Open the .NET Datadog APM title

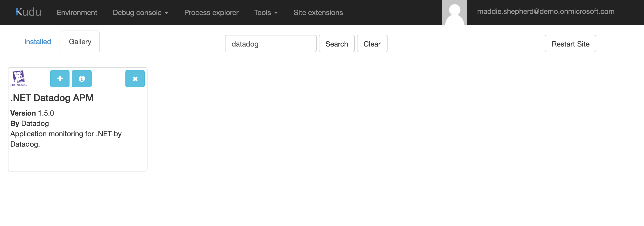(52, 98)
